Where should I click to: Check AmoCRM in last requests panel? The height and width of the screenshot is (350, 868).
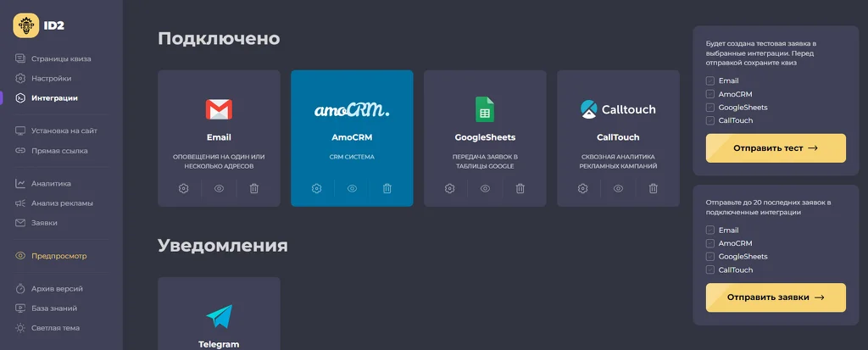tap(710, 244)
